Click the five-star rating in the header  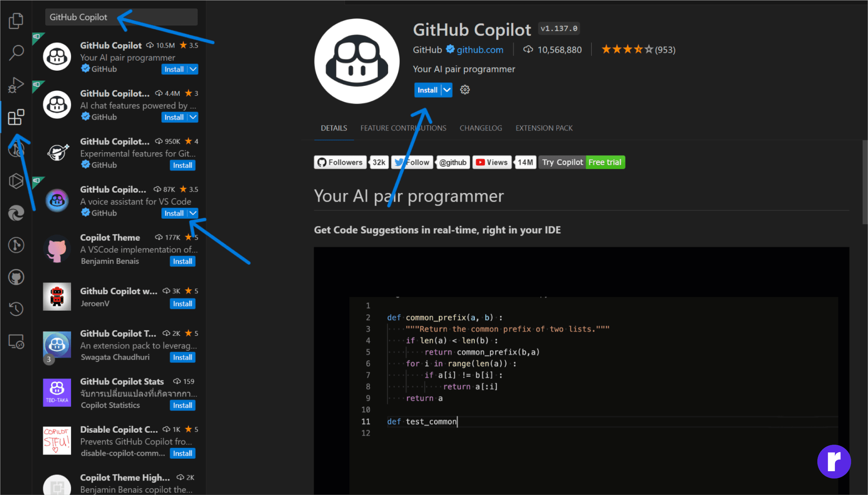pos(627,49)
